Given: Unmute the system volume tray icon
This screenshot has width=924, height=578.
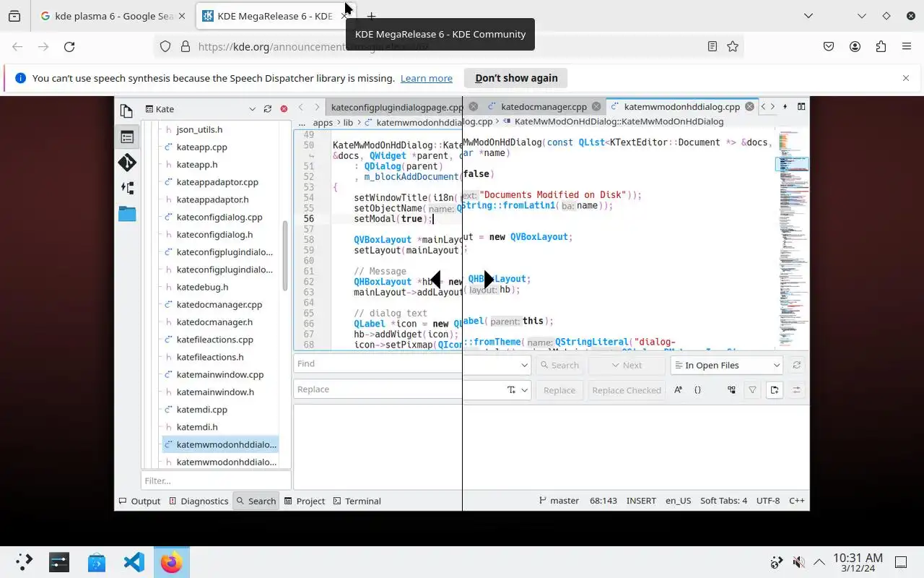Looking at the screenshot, I should click(798, 562).
